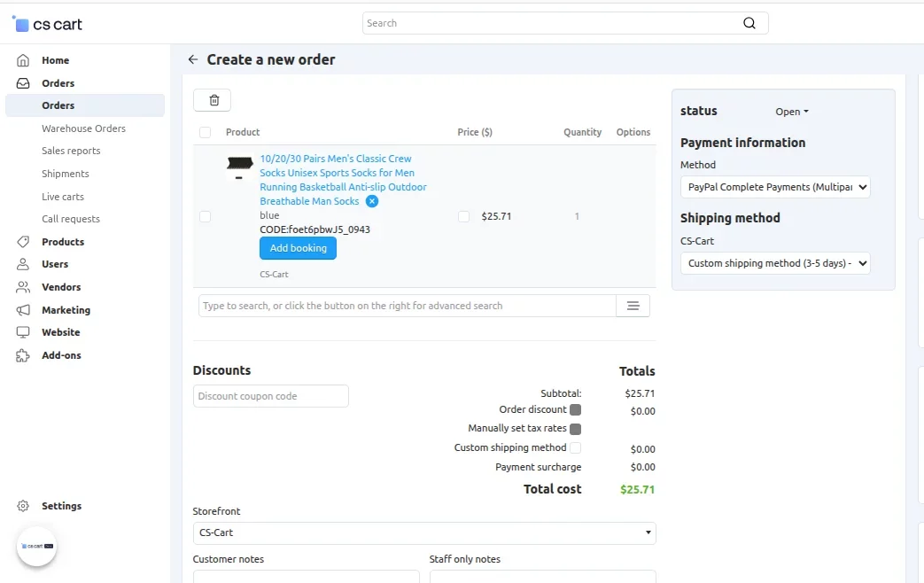Remove the blue option via the X icon

371,200
